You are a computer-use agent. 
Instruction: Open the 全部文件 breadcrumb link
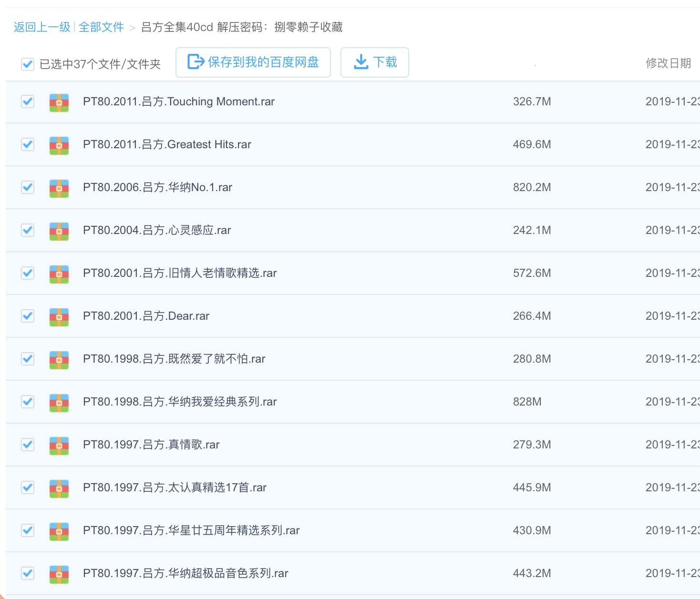[x=101, y=27]
